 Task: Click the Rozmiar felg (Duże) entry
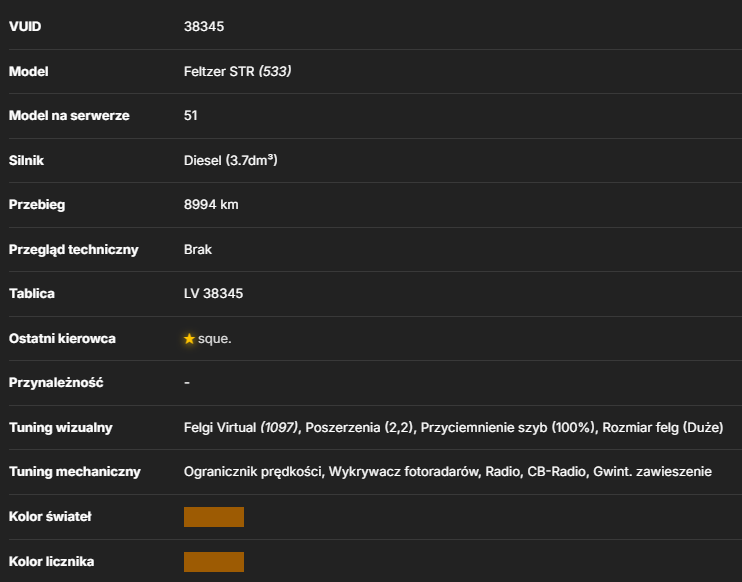click(x=662, y=428)
